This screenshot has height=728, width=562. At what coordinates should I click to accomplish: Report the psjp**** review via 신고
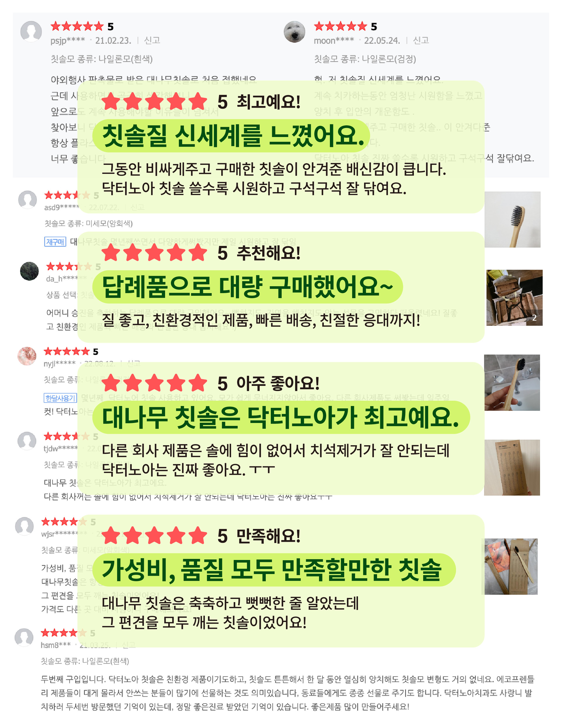click(x=152, y=40)
